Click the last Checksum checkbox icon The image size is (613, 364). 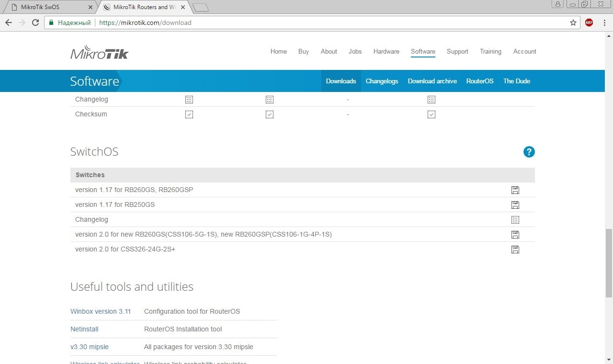click(x=431, y=114)
